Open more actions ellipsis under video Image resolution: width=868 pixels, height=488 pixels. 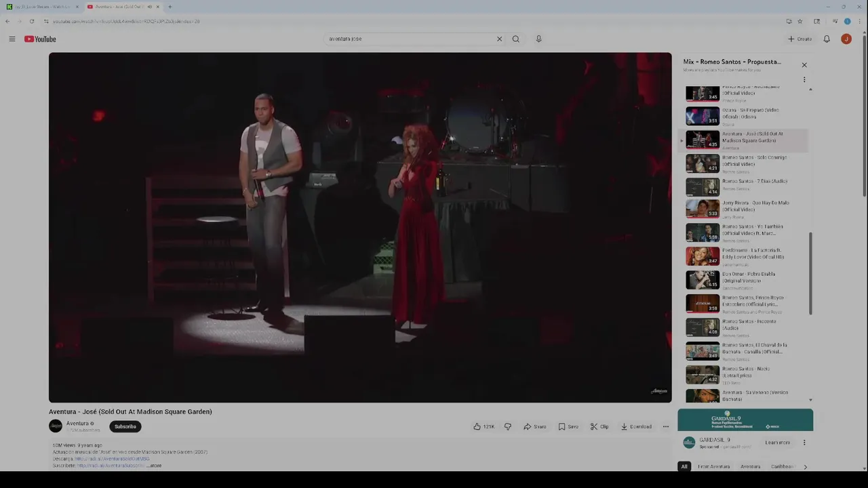pos(666,427)
